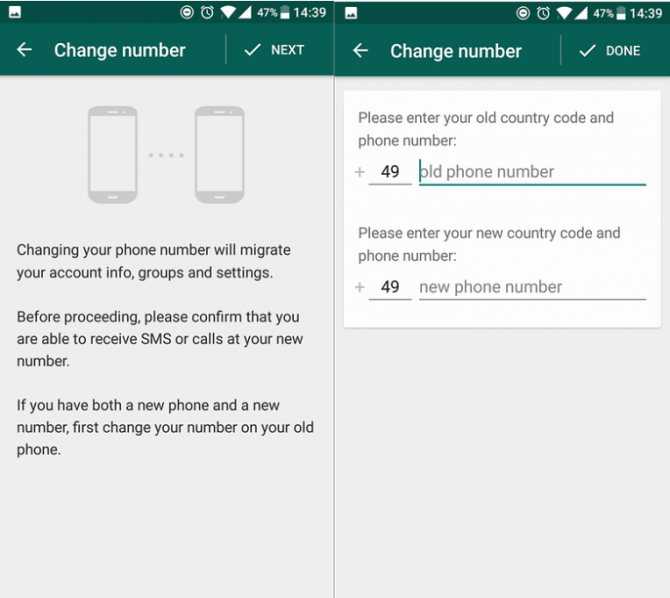670x598 pixels.
Task: Click the old phone number field
Action: click(x=532, y=172)
